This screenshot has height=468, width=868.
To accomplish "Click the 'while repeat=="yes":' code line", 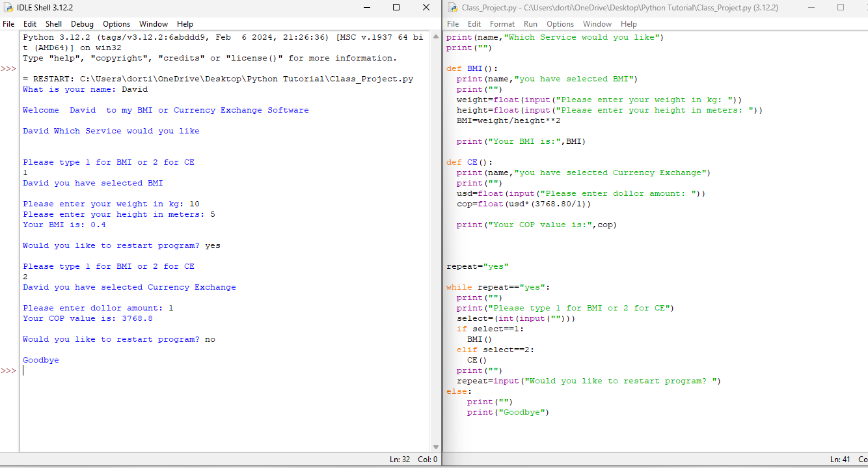I will pos(498,287).
